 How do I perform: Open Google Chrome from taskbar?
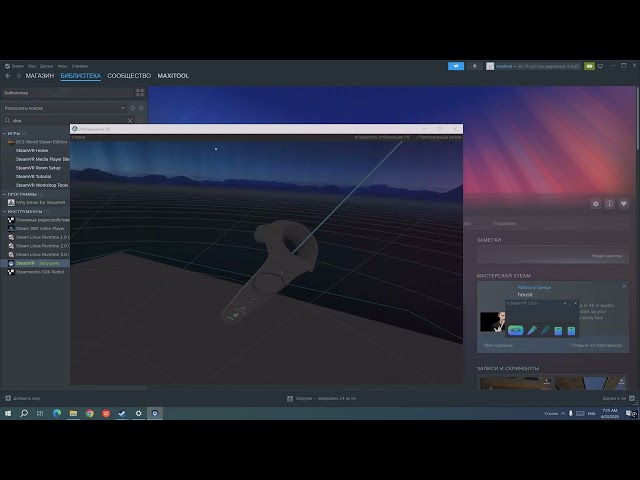point(89,413)
